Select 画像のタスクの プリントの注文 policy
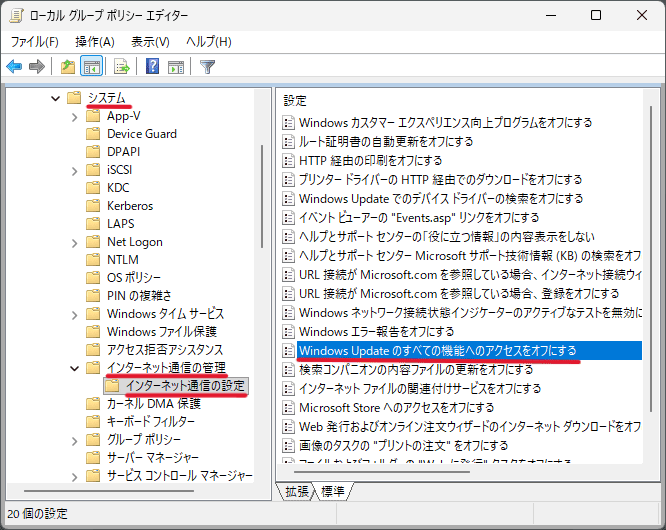666x530 pixels. (x=404, y=445)
